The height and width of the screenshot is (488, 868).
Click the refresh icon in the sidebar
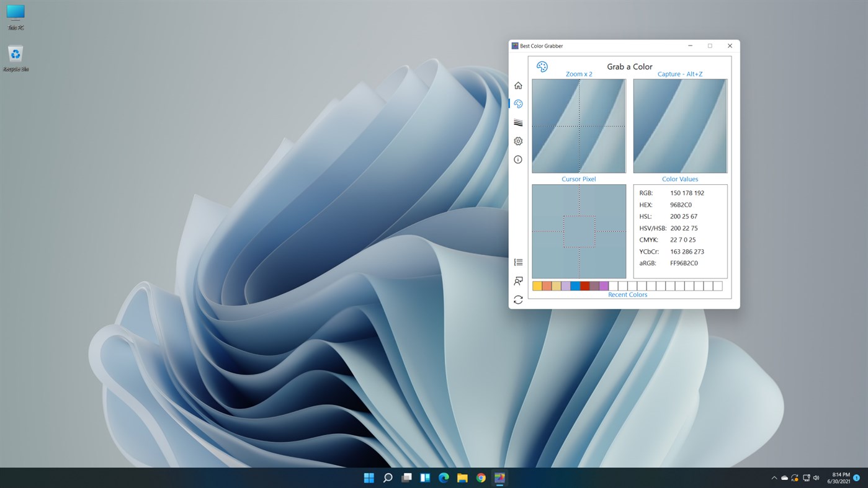tap(518, 299)
